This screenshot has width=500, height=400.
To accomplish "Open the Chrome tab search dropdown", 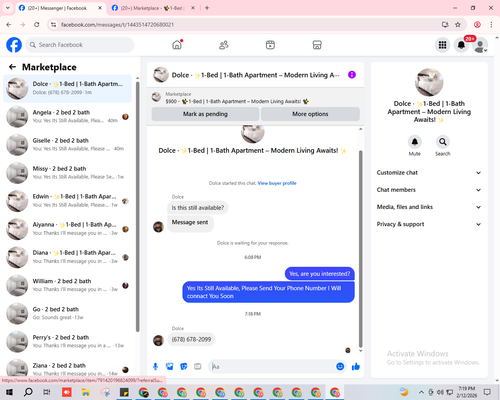I will pos(8,8).
